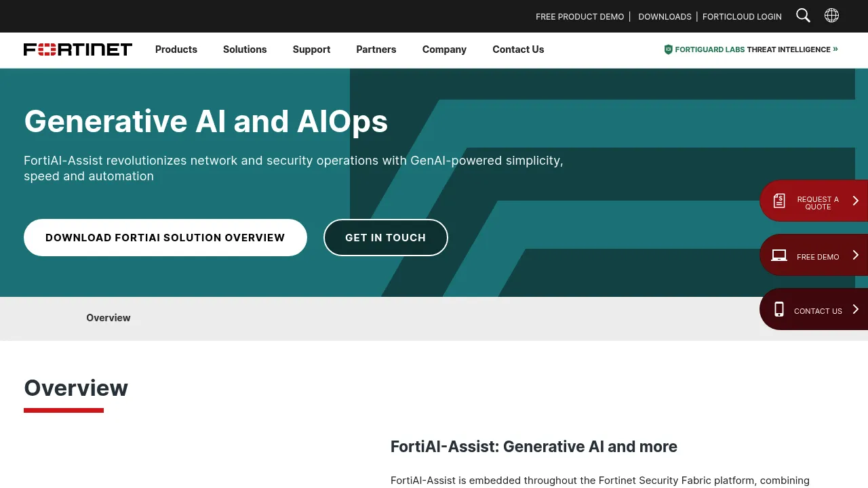Click the FortiAI-Assist: Generative AI and more heading
The image size is (868, 488).
pyautogui.click(x=534, y=447)
